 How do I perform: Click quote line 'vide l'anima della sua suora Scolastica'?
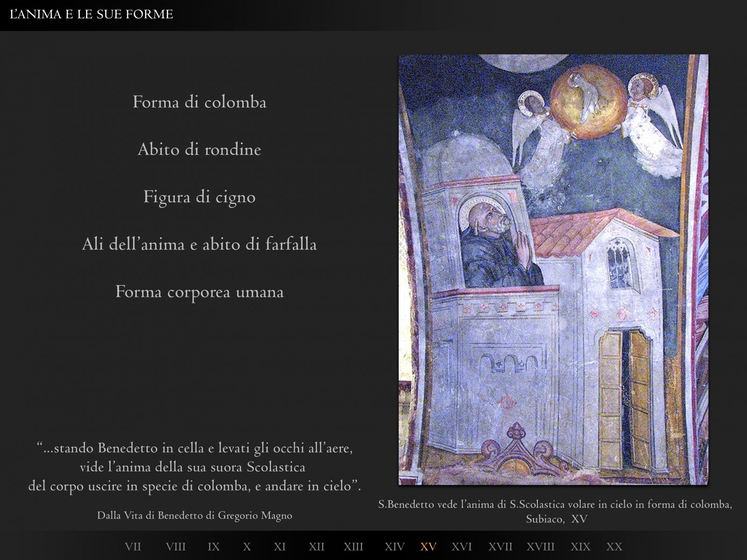coord(192,467)
